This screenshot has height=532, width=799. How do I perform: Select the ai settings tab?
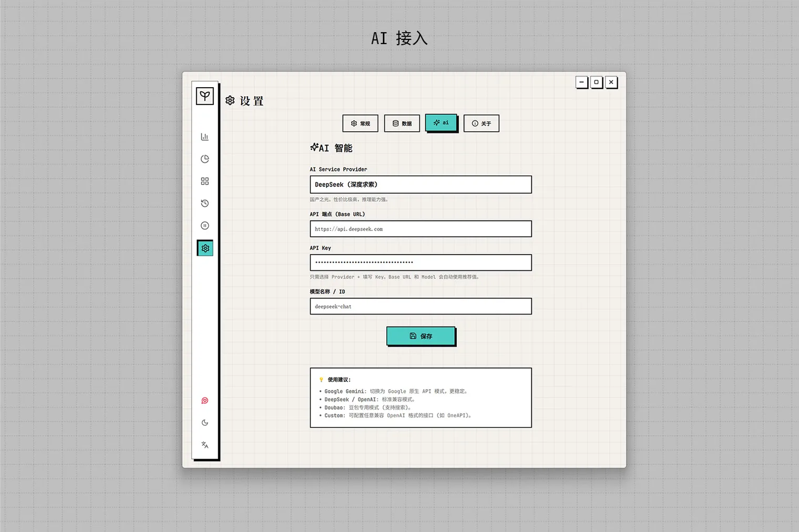click(441, 122)
